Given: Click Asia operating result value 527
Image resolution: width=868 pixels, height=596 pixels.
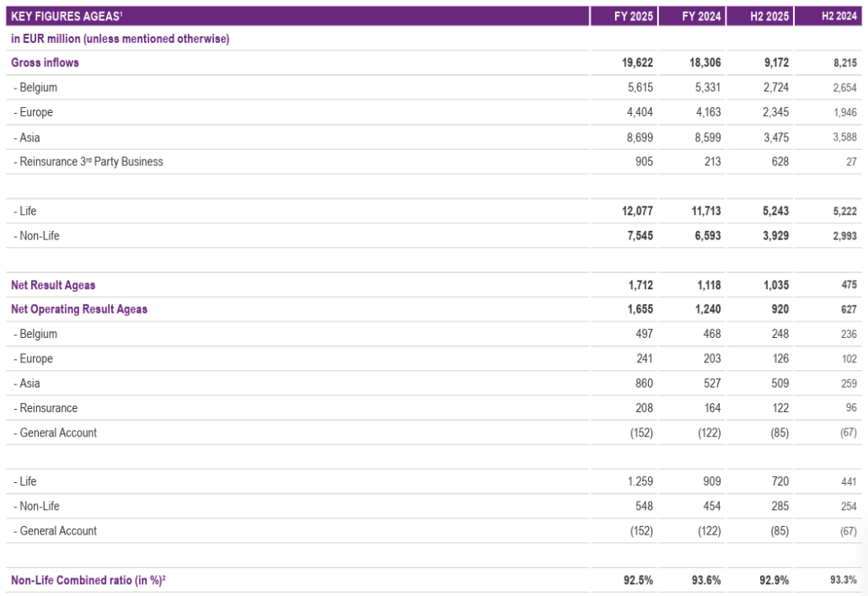Looking at the screenshot, I should pos(712,384).
